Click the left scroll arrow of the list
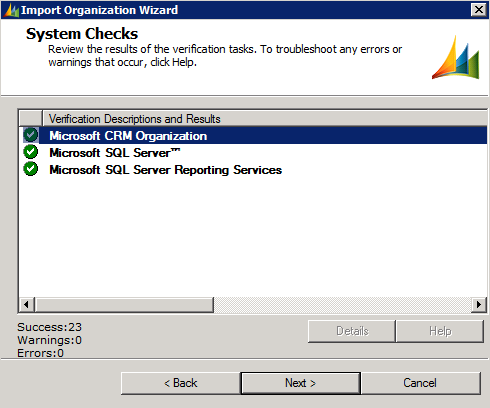Viewport: 490px width, 408px height. pyautogui.click(x=27, y=304)
